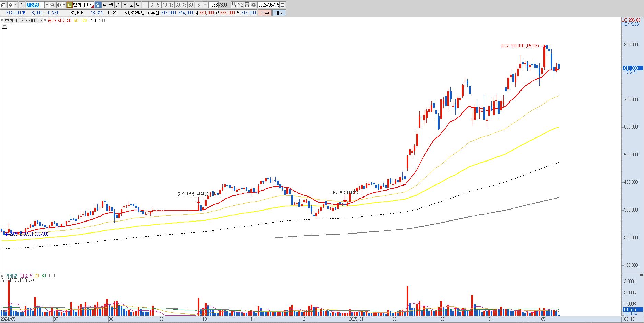The image size is (644, 323).
Task: Click the 거래량 volume indicator label
Action: (11, 276)
